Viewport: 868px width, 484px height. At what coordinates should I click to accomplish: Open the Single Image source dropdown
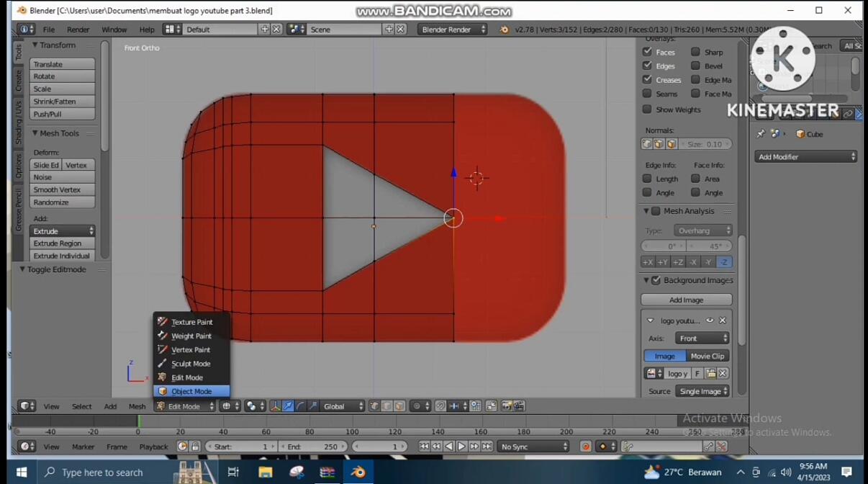(702, 391)
